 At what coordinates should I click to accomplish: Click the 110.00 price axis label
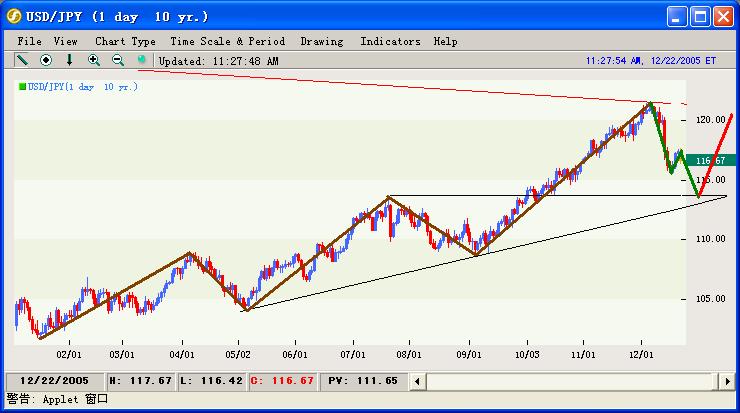coord(710,239)
